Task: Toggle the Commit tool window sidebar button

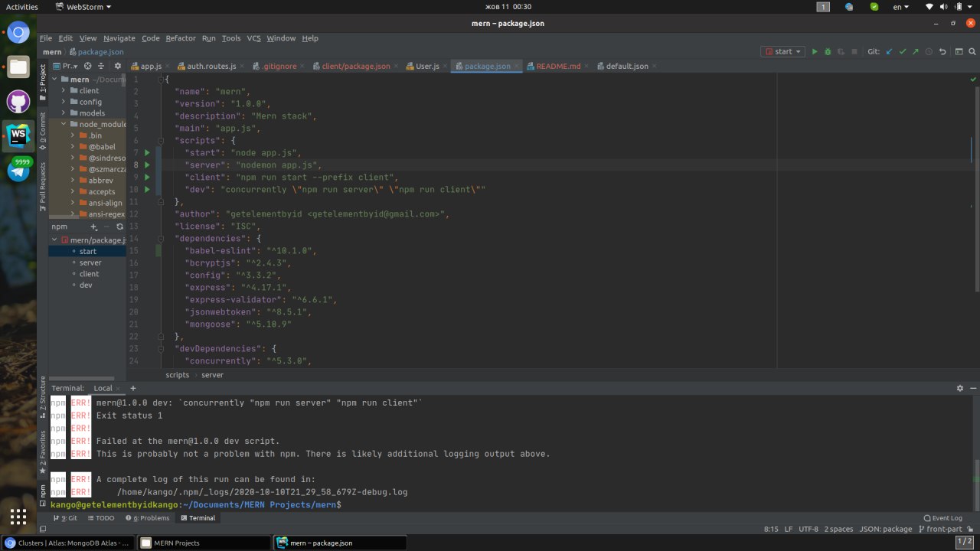Action: pyautogui.click(x=43, y=129)
